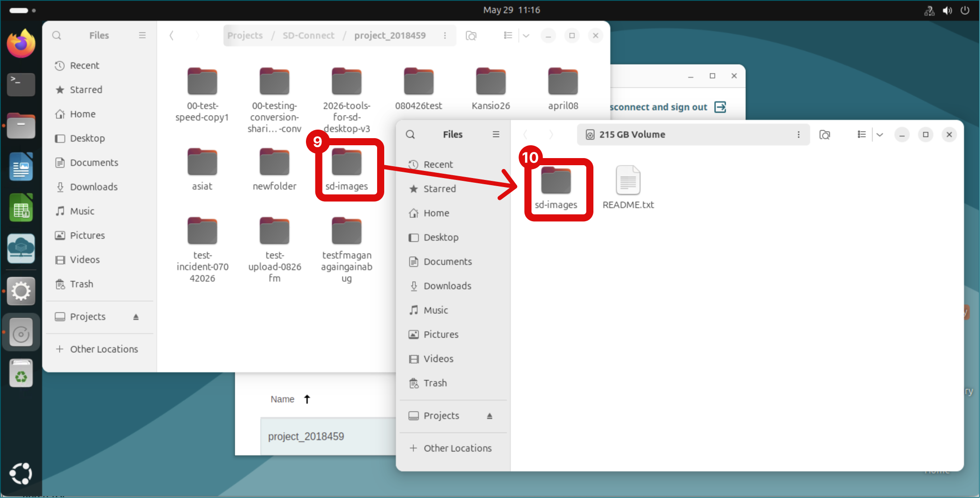
Task: Eject Projects in front window sidebar
Action: tap(490, 416)
